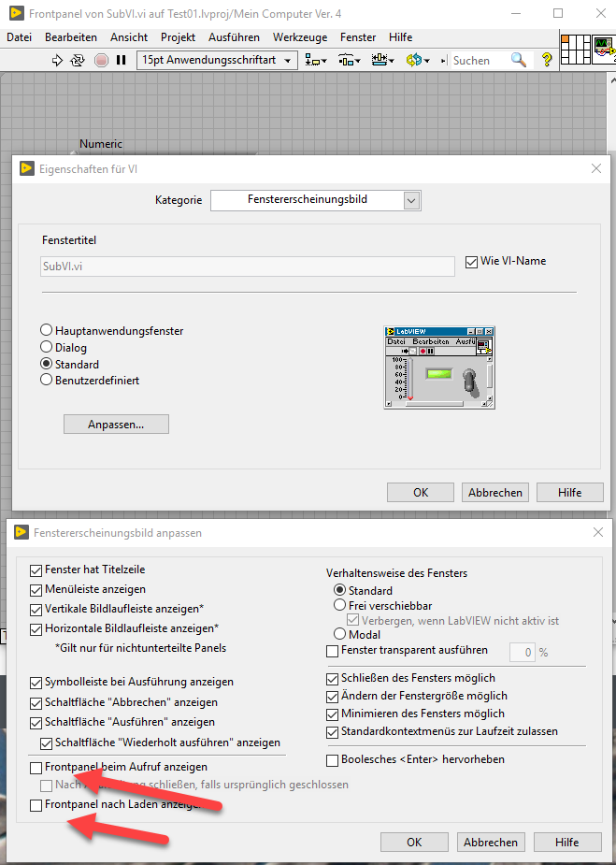The height and width of the screenshot is (865, 616).
Task: Open the Ausführen menu
Action: pos(234,37)
